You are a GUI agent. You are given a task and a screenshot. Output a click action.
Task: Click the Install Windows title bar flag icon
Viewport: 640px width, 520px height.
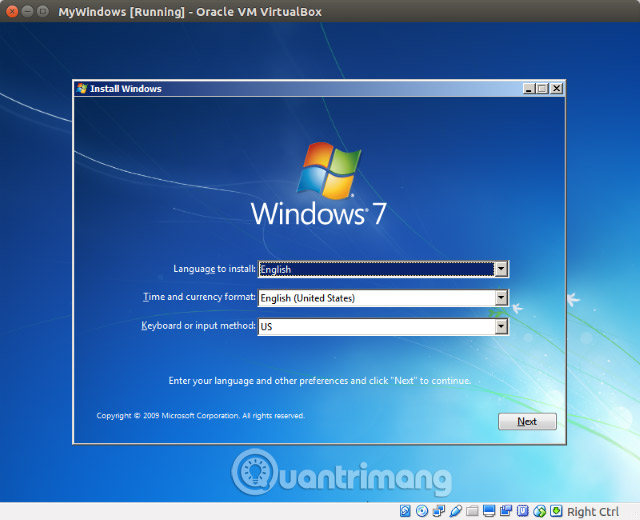pyautogui.click(x=82, y=88)
